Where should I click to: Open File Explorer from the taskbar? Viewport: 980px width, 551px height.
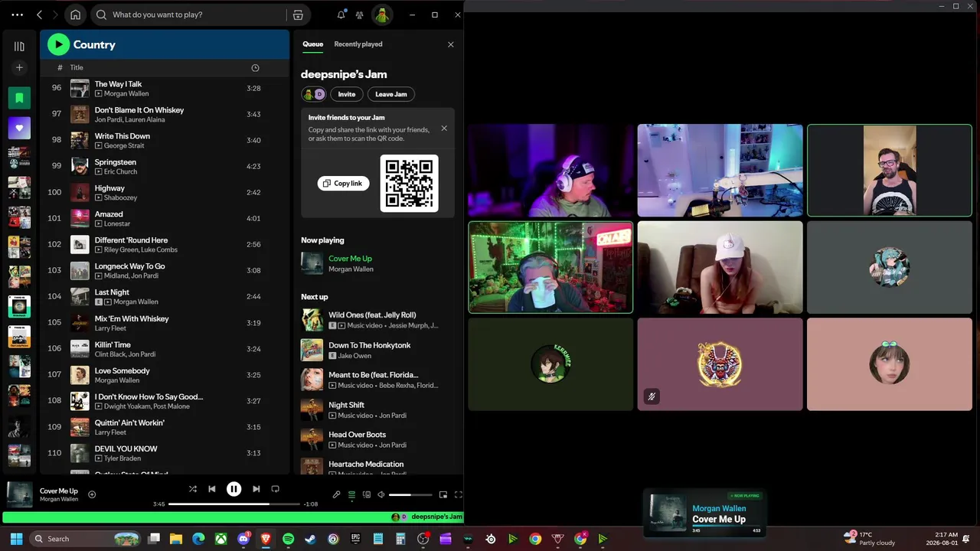coord(176,539)
